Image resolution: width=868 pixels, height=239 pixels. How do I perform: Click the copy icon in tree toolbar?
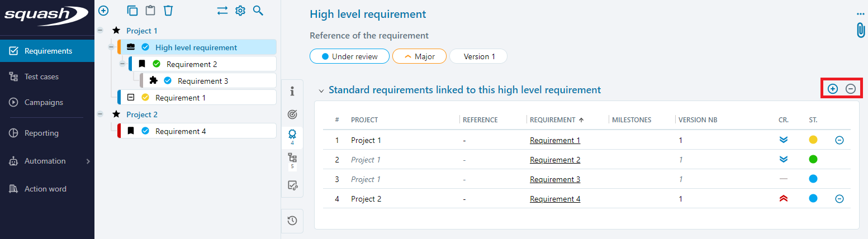click(x=132, y=11)
